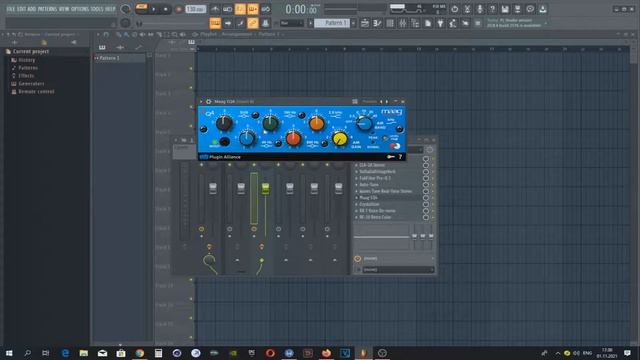Click the question mark help icon
This screenshot has width=640, height=360.
pos(492,9)
